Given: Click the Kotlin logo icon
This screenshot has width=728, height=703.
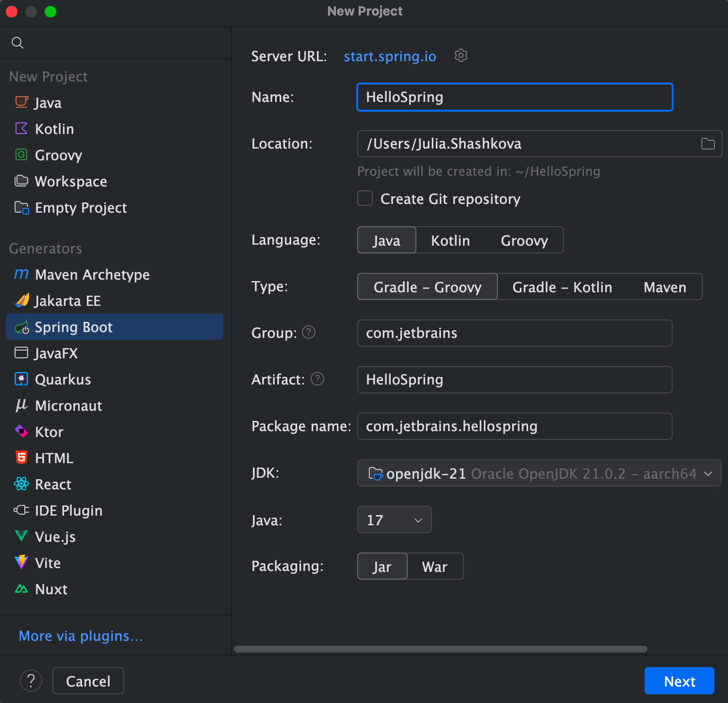Looking at the screenshot, I should 21,128.
